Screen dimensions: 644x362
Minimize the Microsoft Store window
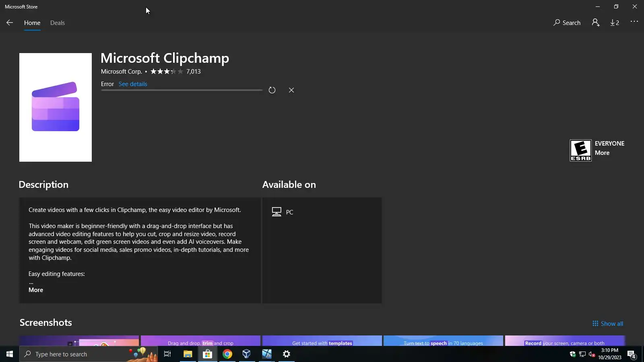598,6
